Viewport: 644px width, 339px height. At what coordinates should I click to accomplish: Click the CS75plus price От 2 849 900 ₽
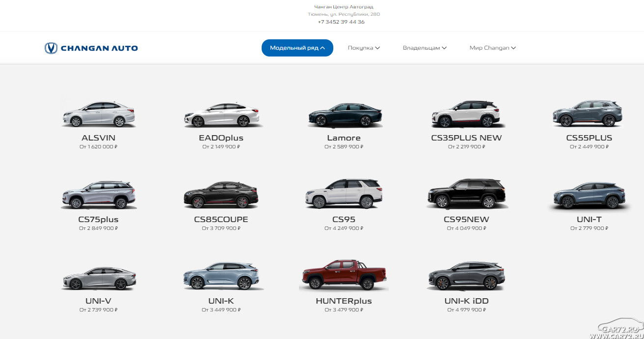(98, 228)
